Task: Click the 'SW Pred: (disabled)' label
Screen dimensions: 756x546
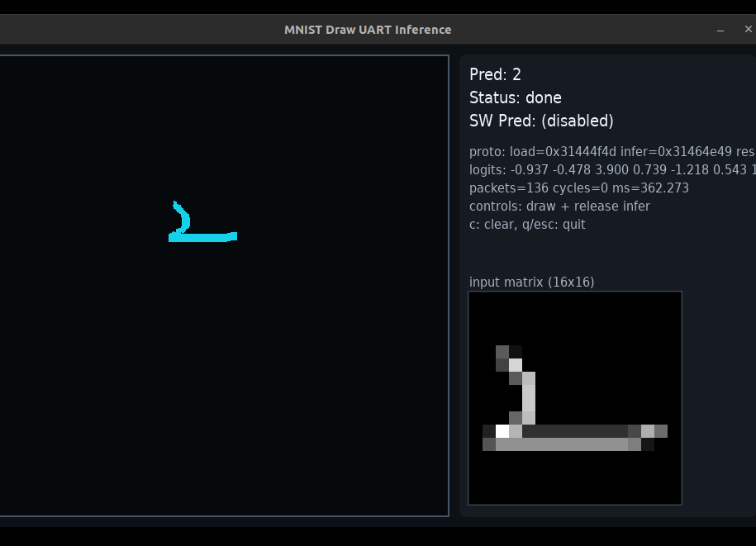Action: 541,121
